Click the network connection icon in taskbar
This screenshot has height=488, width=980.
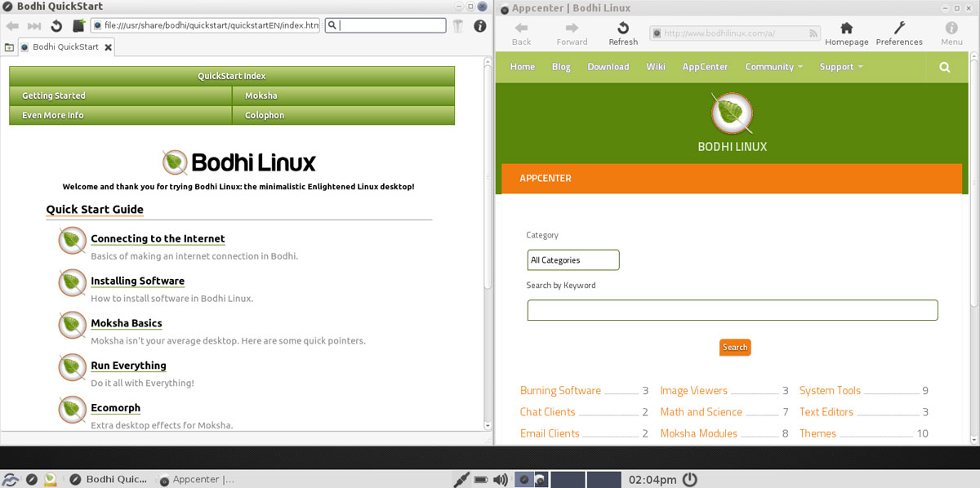tap(460, 479)
